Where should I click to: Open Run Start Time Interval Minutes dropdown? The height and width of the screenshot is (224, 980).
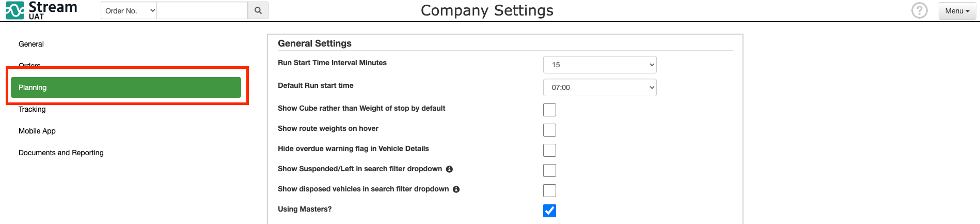click(x=599, y=65)
